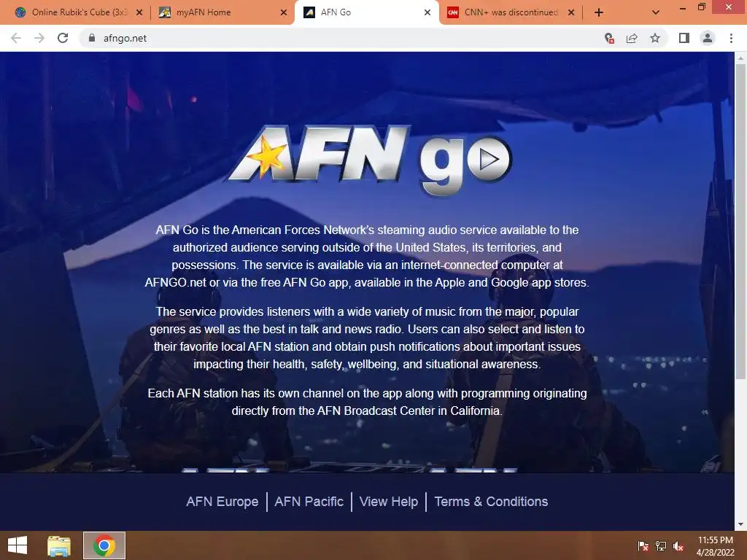This screenshot has width=747, height=560.
Task: Click the AFN Go tab favicon
Action: point(309,12)
